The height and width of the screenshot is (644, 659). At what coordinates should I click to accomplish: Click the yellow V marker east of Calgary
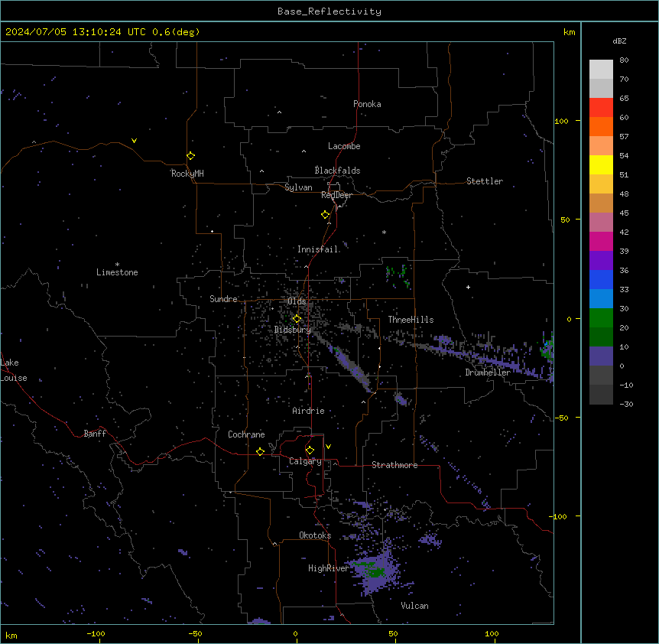coord(328,447)
